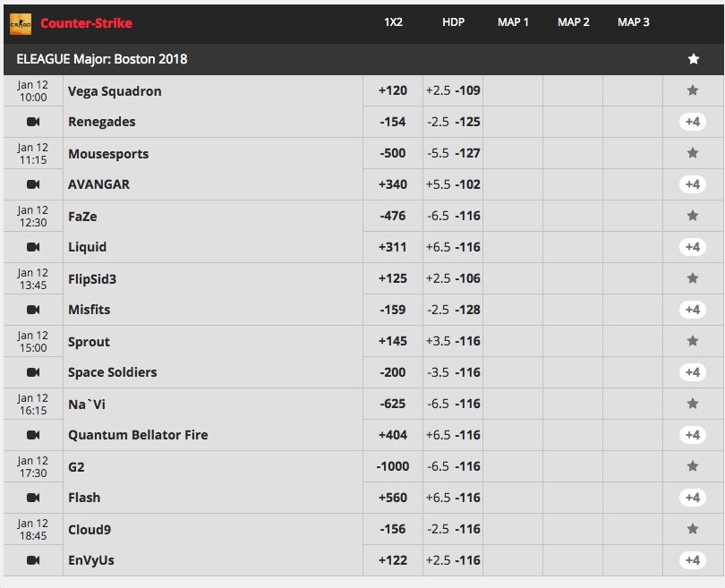Image resolution: width=725 pixels, height=588 pixels.
Task: Expand +4 more markets for Renegades match
Action: click(x=693, y=122)
